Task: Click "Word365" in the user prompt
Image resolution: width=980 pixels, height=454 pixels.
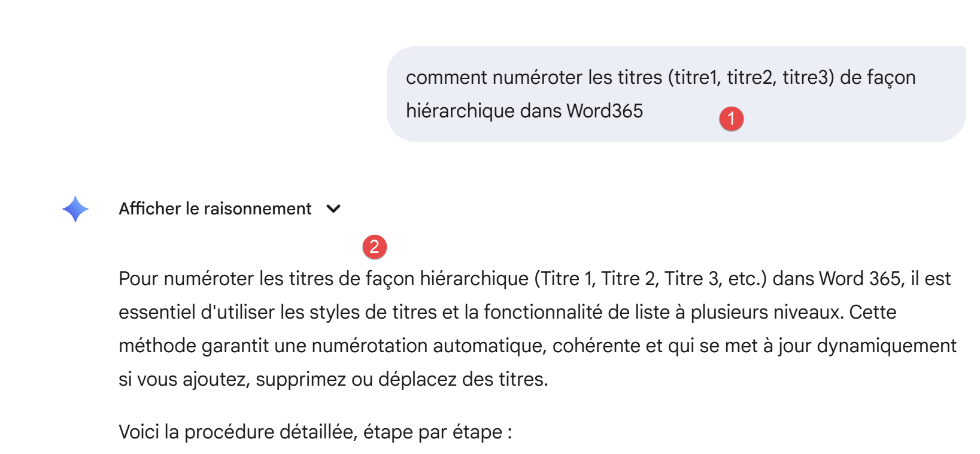Action: pos(605,111)
